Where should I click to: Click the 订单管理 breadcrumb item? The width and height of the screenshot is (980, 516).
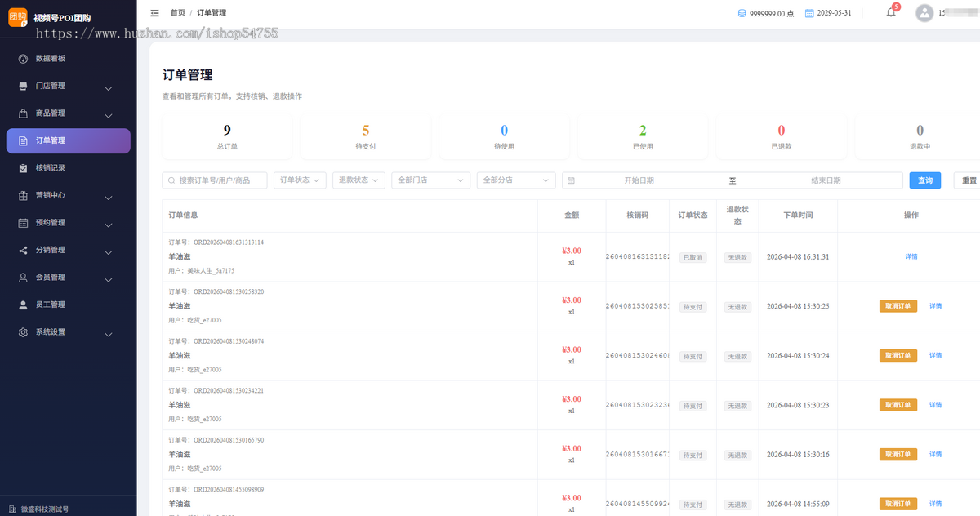(212, 13)
